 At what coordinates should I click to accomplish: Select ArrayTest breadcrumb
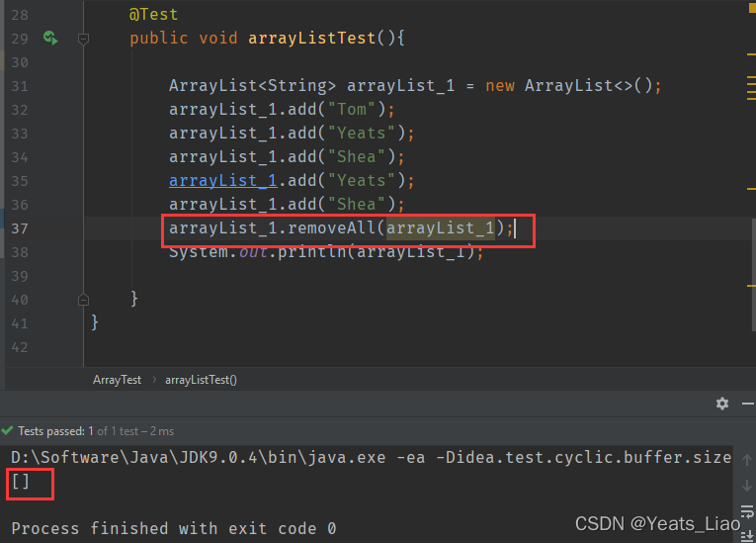click(x=118, y=380)
